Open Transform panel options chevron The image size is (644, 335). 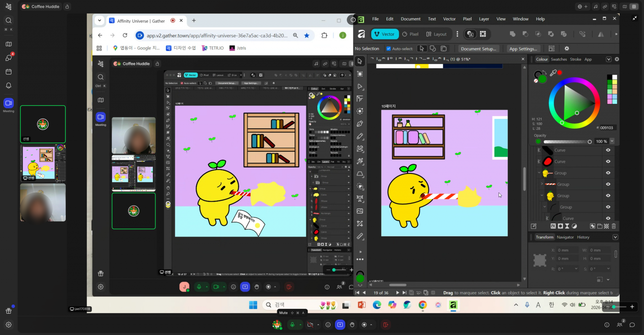coord(615,237)
